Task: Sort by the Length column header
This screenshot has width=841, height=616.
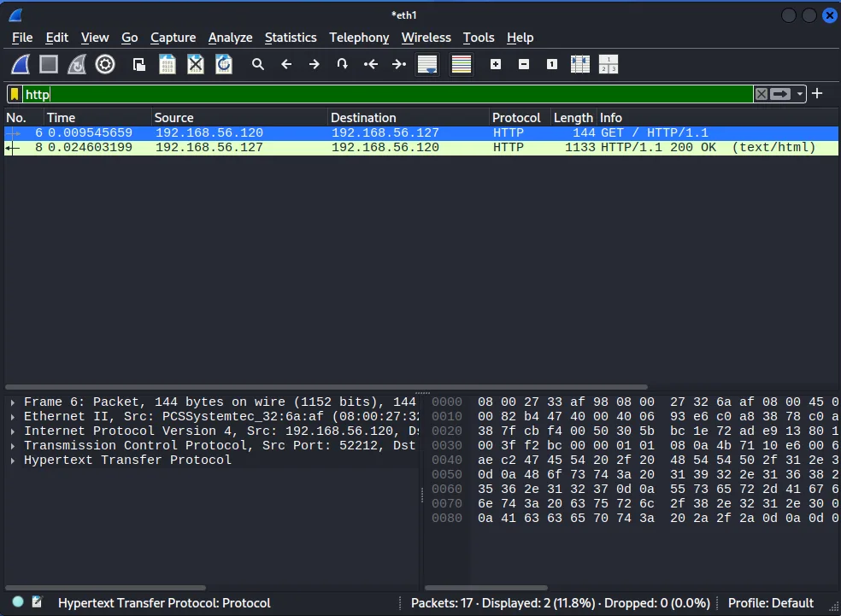Action: pos(573,117)
